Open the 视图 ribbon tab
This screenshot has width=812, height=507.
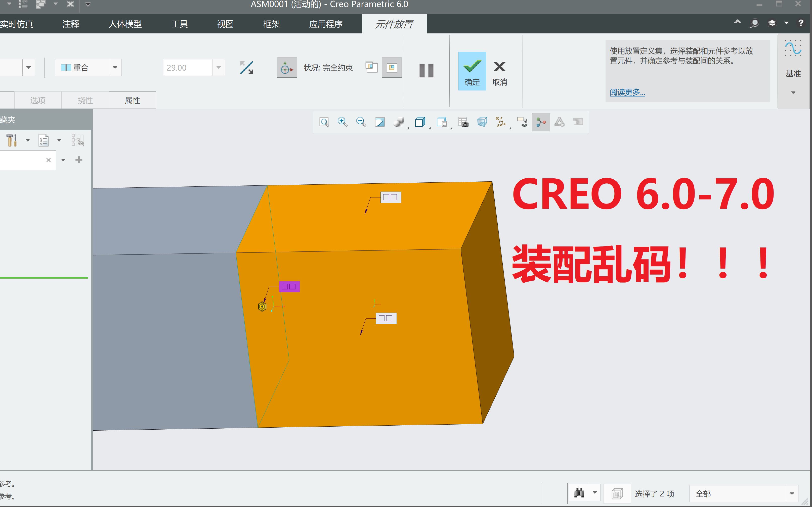[x=225, y=23]
